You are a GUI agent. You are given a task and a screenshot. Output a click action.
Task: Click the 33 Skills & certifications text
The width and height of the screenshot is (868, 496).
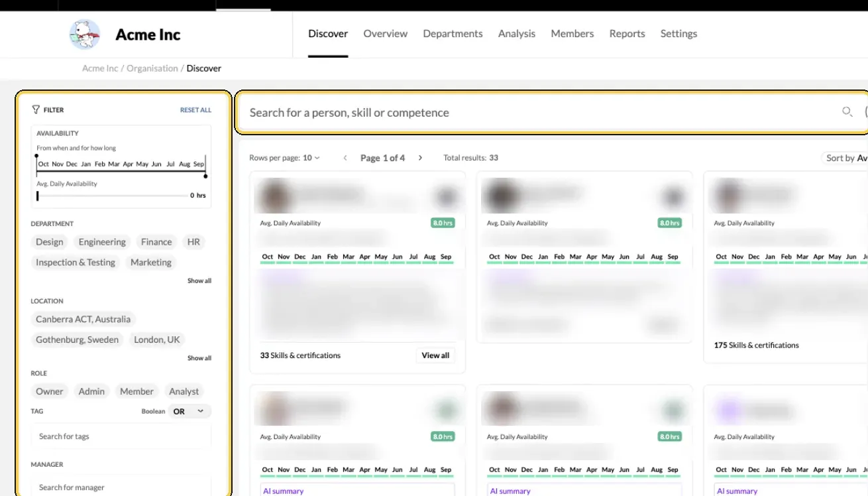(300, 355)
